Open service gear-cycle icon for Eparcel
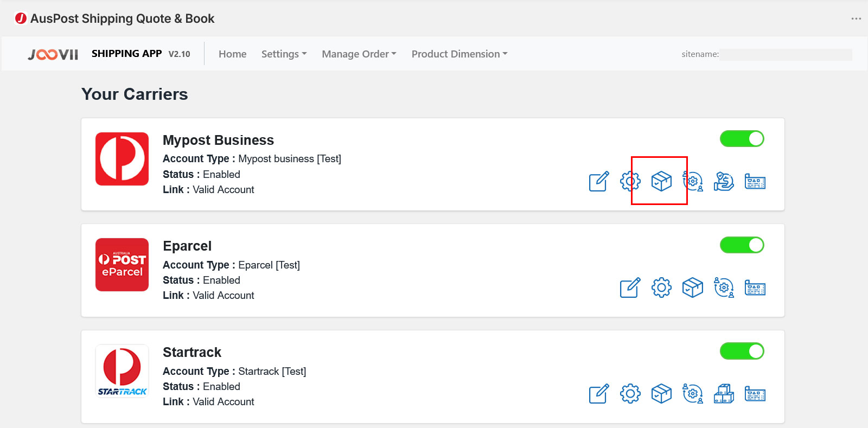The width and height of the screenshot is (868, 428). click(x=724, y=288)
